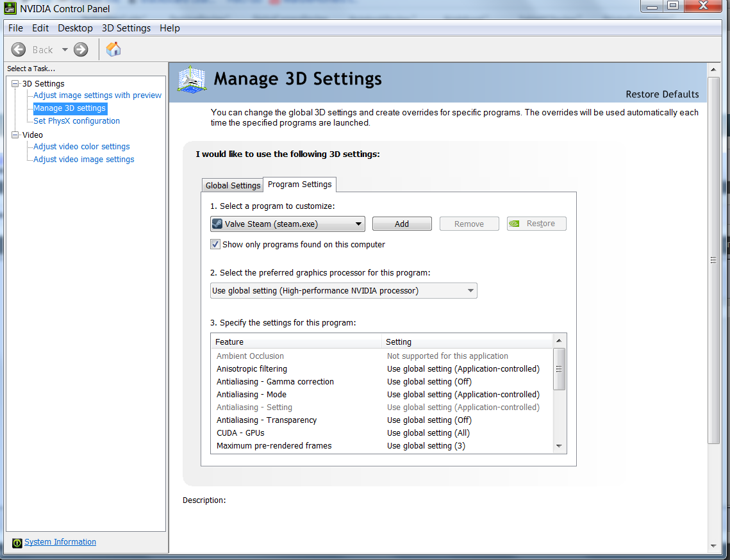Image resolution: width=730 pixels, height=560 pixels.
Task: Click the settings list scroll-down arrow
Action: click(559, 446)
